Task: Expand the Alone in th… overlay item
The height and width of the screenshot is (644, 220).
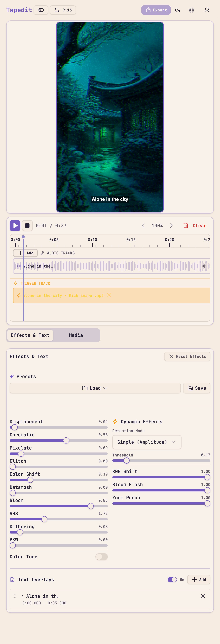Action: tap(22, 596)
